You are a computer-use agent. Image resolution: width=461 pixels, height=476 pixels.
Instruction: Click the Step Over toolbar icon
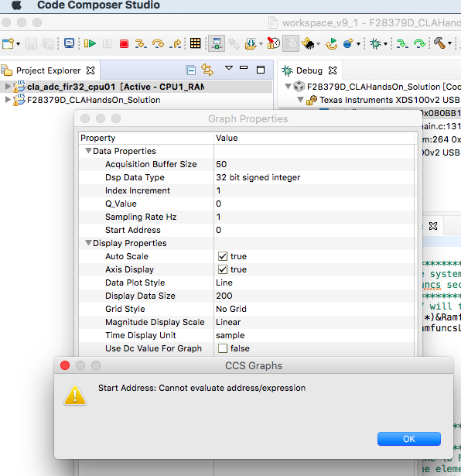pos(158,44)
